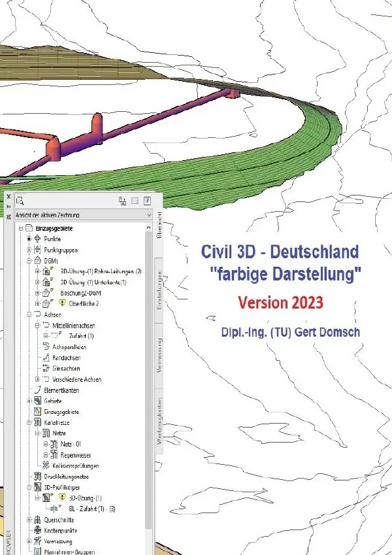Screen dimensions: 392x555
Task: Expand the Verschiedene Achsen node
Action: point(37,379)
